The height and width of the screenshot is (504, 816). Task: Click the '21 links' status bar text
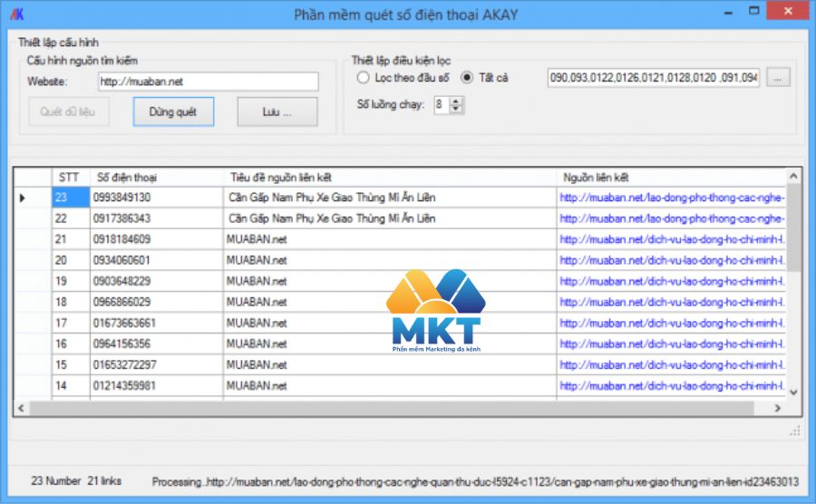104,481
